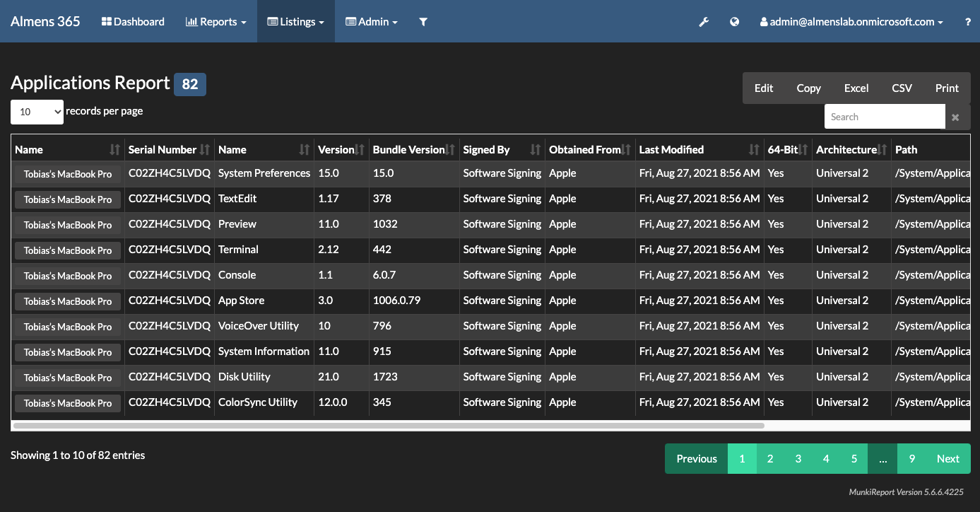980x512 pixels.
Task: Expand the admin account dropdown
Action: (851, 22)
